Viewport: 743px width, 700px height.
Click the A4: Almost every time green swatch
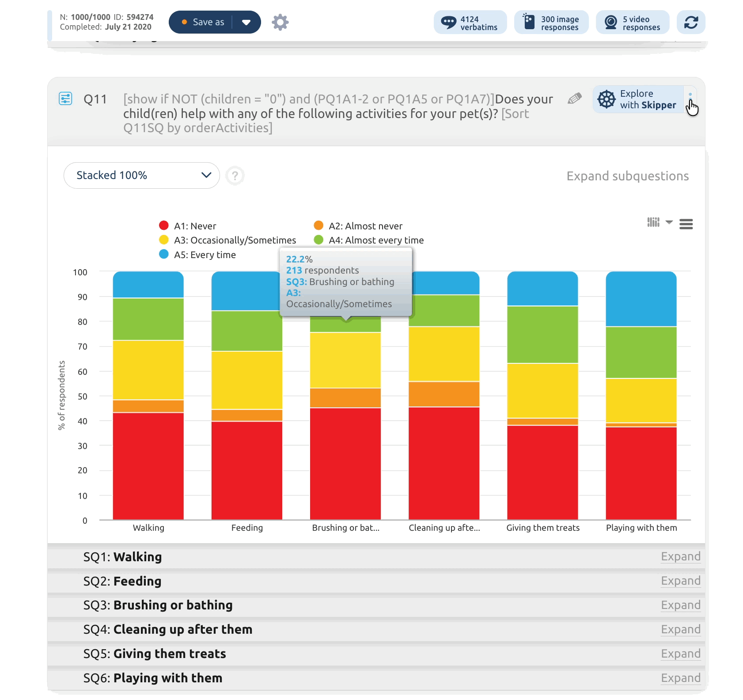[318, 240]
